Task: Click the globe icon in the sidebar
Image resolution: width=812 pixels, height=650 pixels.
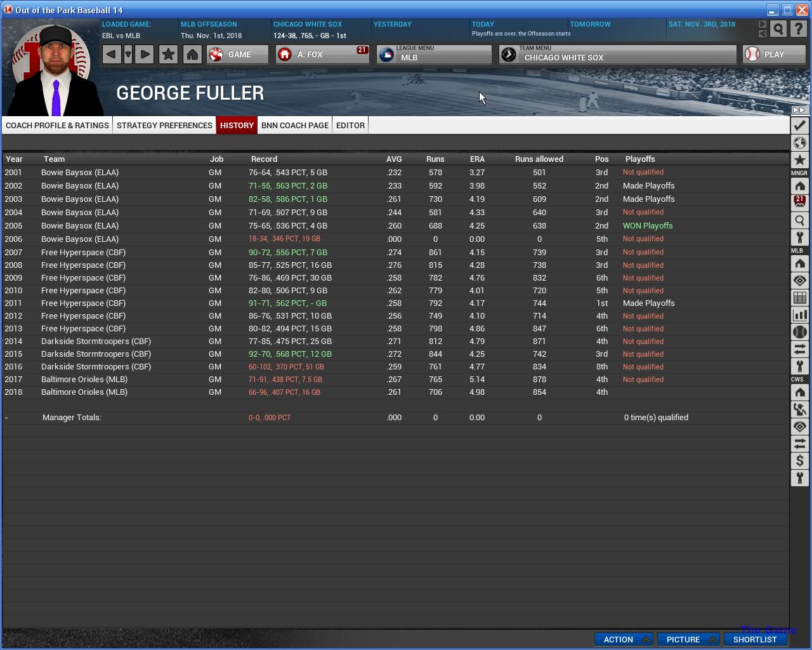Action: pyautogui.click(x=799, y=143)
